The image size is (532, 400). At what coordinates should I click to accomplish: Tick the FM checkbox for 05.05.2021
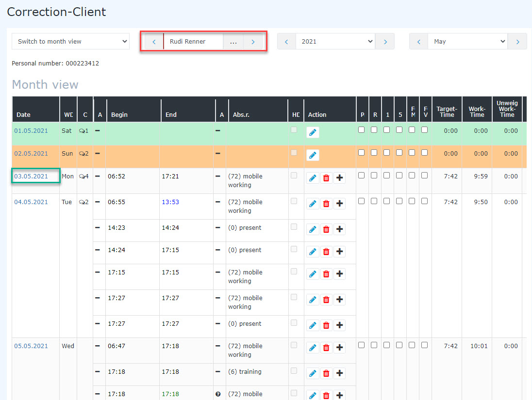point(412,345)
